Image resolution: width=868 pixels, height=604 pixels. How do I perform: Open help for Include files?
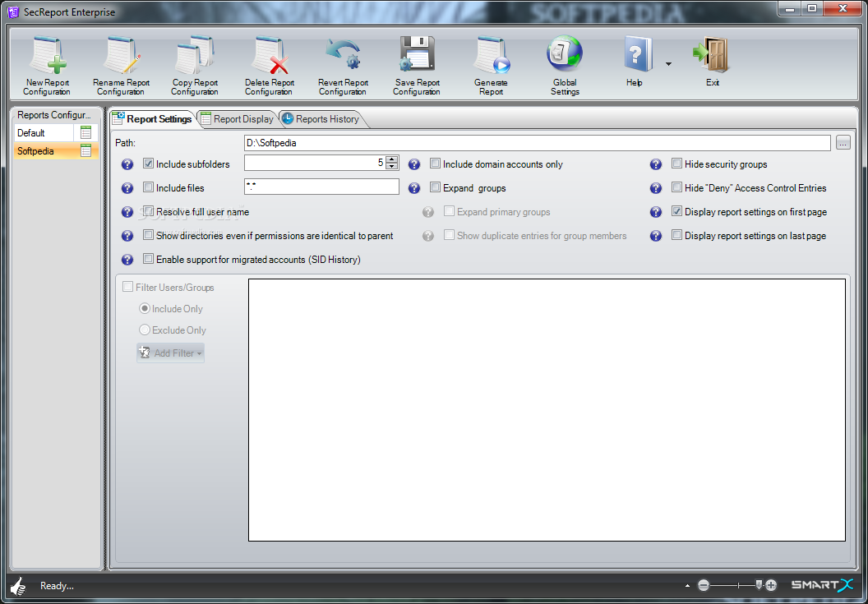[x=127, y=188]
